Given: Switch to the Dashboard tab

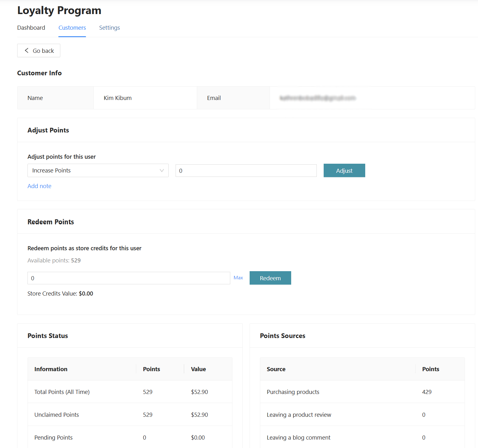Looking at the screenshot, I should coord(31,28).
